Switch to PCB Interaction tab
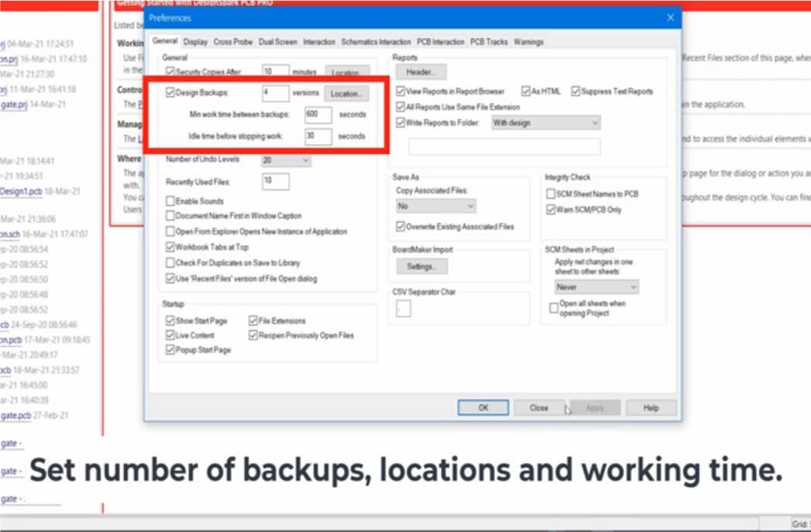Image resolution: width=811 pixels, height=532 pixels. pos(440,42)
